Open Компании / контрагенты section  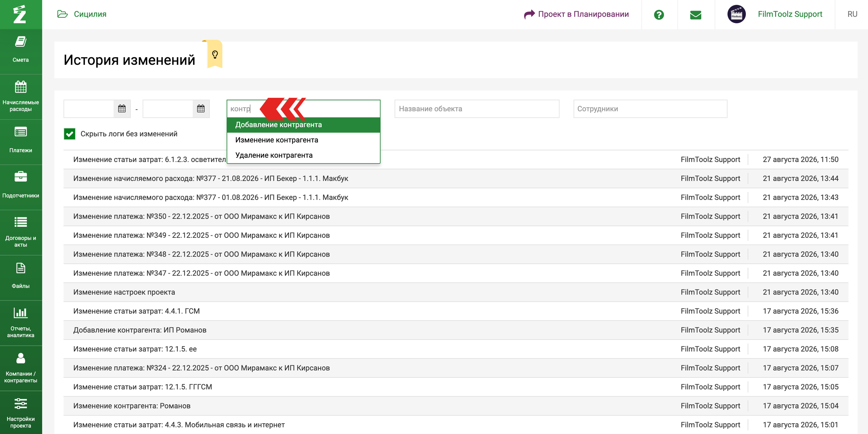[21, 368]
